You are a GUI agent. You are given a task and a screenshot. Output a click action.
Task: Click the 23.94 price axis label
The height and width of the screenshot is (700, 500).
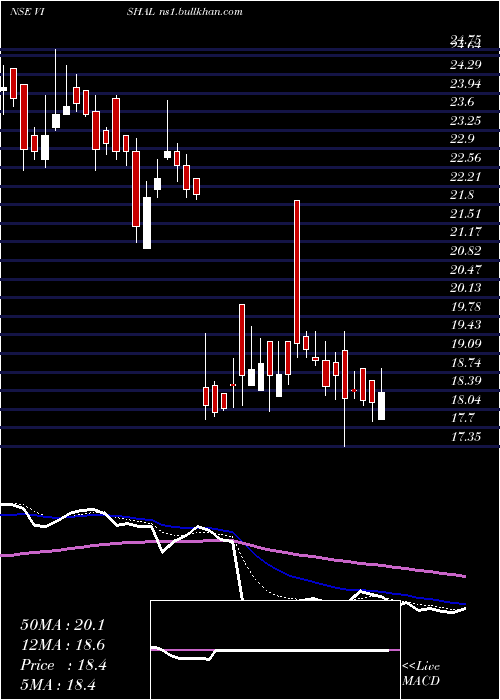465,84
